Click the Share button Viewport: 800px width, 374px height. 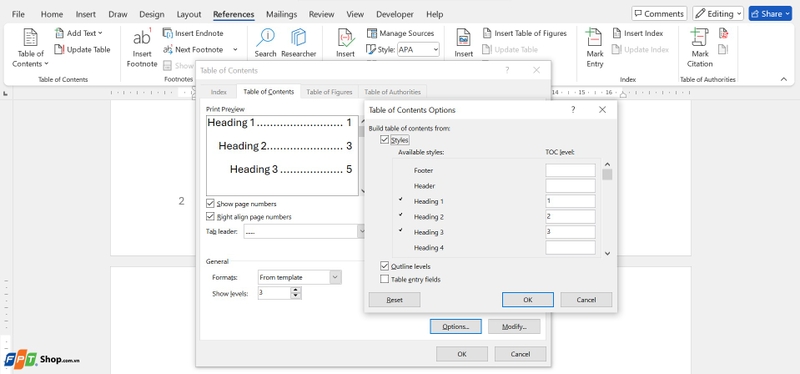tap(770, 14)
